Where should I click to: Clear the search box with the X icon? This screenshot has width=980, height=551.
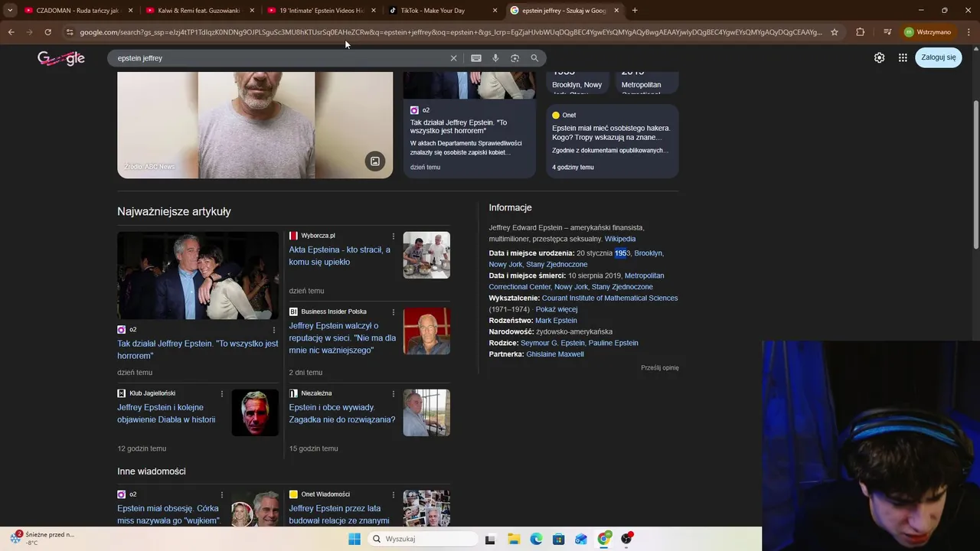453,58
